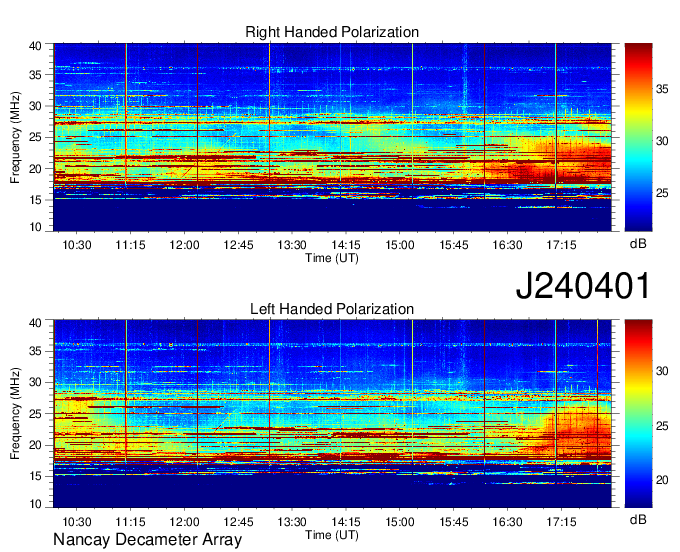The width and height of the screenshot is (680, 552).
Task: Click "Frequency (MHz)" axis label of the upper plot
Action: [15, 137]
